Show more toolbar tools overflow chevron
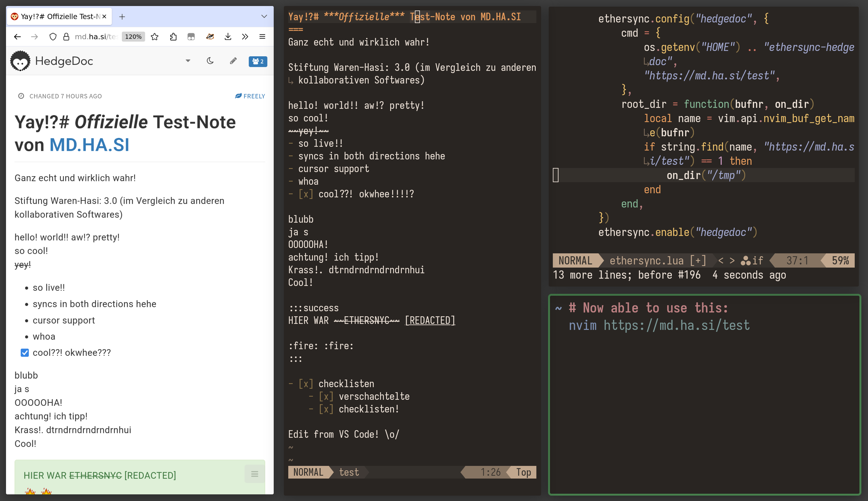 (x=245, y=36)
